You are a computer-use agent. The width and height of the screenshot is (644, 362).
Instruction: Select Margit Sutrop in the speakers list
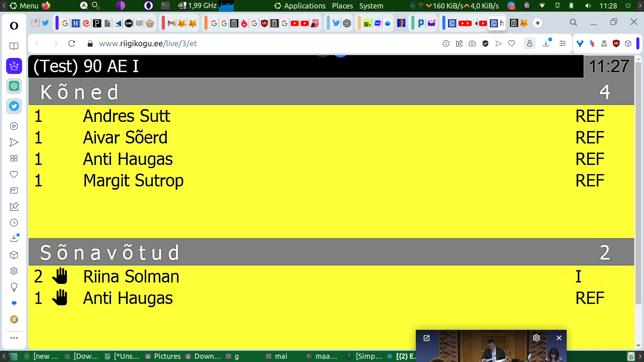click(133, 181)
